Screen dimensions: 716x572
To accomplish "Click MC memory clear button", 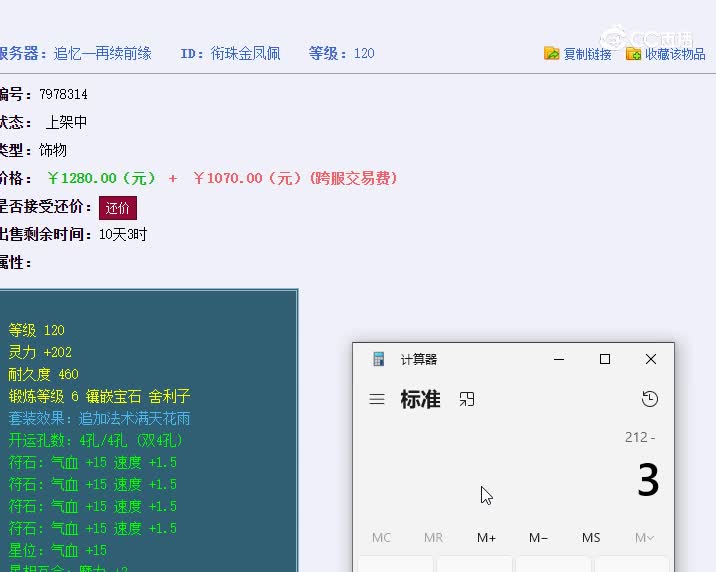I will (x=381, y=538).
